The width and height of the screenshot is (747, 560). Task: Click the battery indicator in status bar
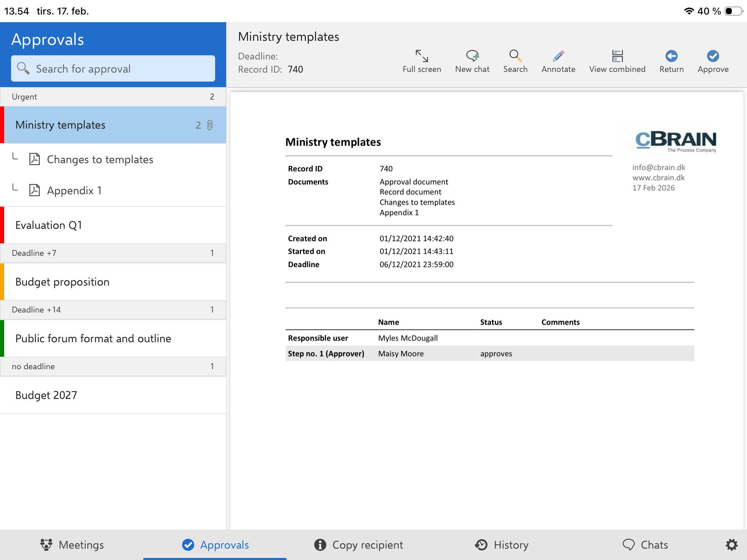(734, 11)
